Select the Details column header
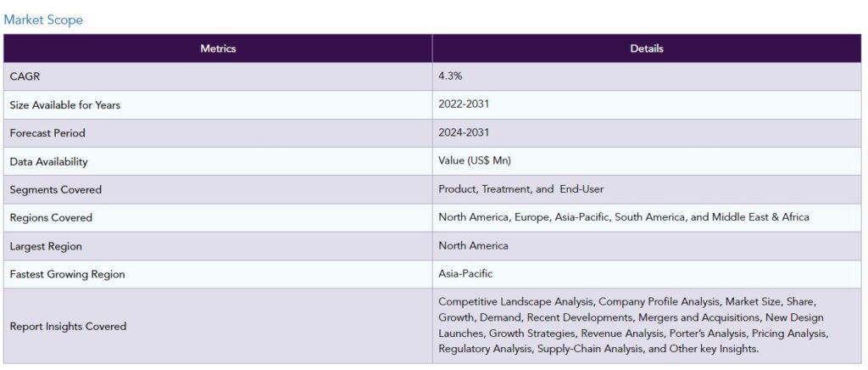This screenshot has width=868, height=370. (647, 48)
